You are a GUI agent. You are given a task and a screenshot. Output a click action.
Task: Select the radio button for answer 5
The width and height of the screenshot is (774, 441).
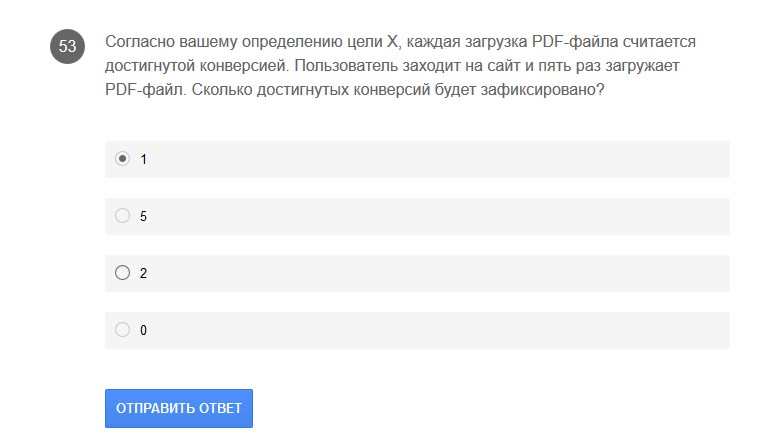(x=122, y=216)
